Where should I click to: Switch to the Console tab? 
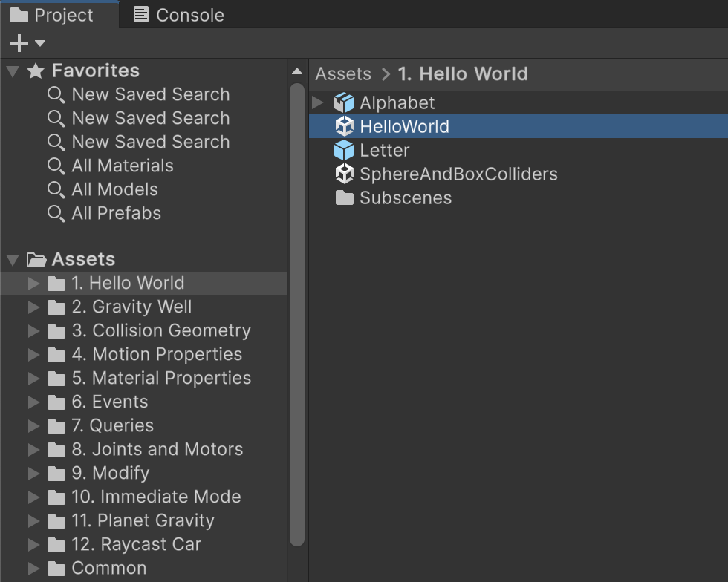click(179, 16)
